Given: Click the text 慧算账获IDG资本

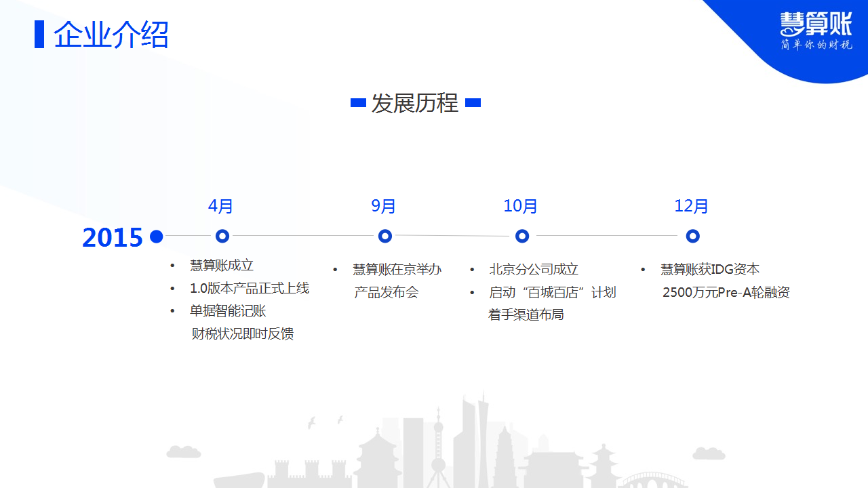Looking at the screenshot, I should click(x=711, y=270).
